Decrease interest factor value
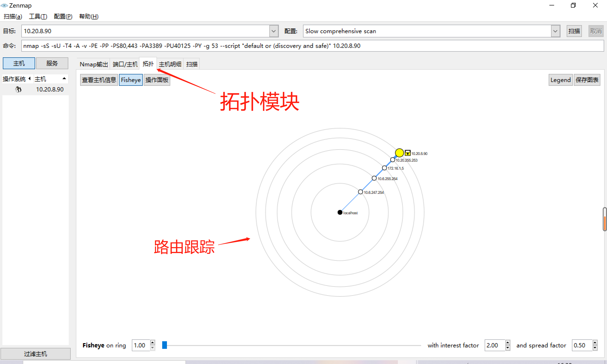This screenshot has width=607, height=364. (508, 348)
